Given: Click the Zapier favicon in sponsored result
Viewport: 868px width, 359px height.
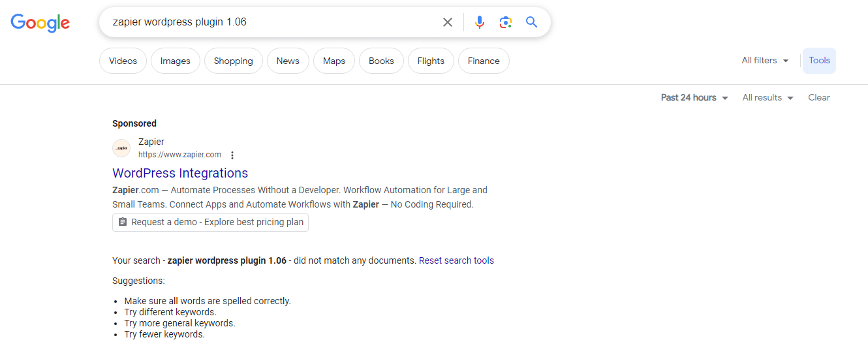Looking at the screenshot, I should pyautogui.click(x=121, y=148).
